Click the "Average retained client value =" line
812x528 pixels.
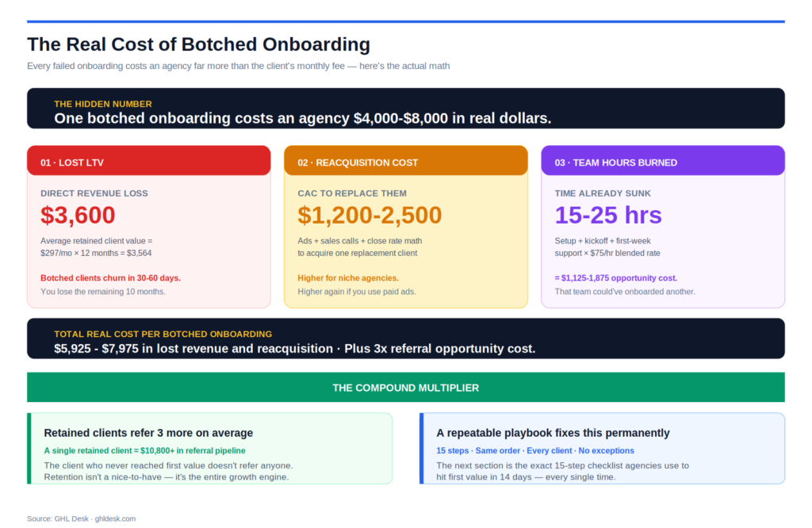(x=96, y=241)
